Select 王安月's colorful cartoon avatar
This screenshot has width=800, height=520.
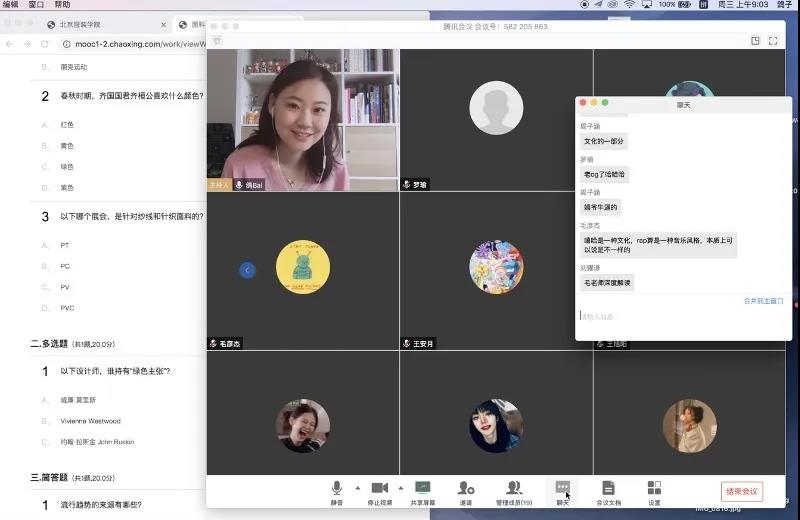pos(496,267)
